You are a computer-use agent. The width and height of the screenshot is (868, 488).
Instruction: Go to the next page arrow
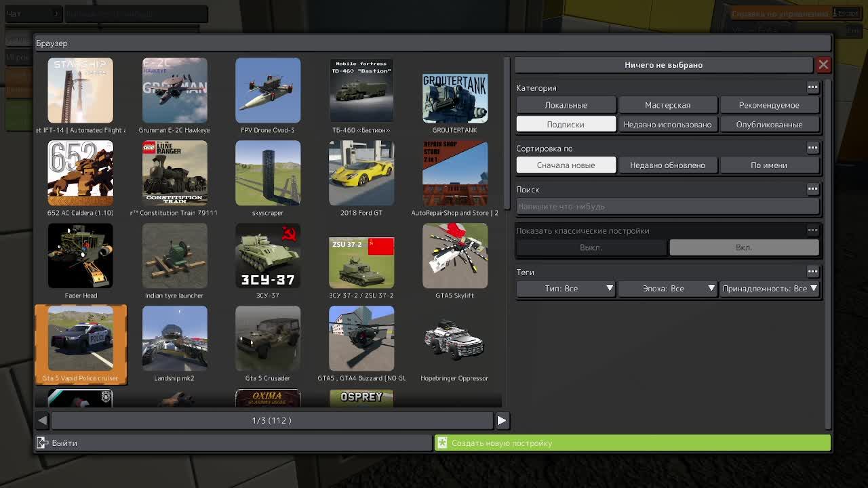coord(501,420)
